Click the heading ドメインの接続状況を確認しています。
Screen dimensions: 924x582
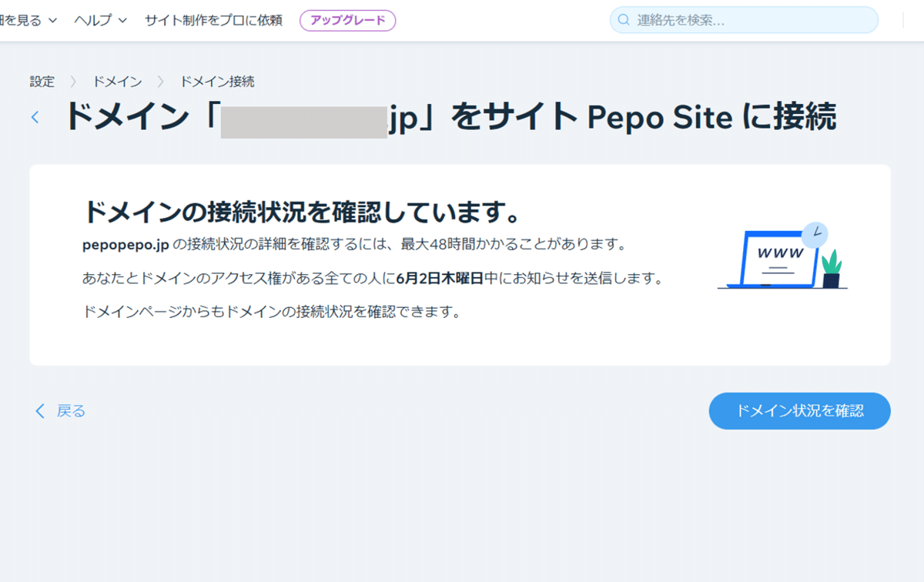(305, 213)
